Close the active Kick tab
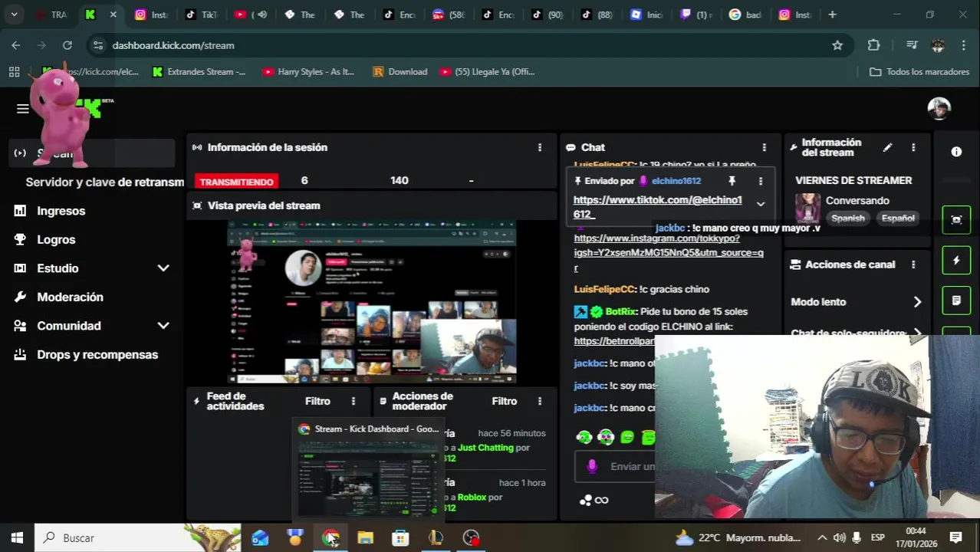Screen dimensions: 980x552 coord(113,15)
